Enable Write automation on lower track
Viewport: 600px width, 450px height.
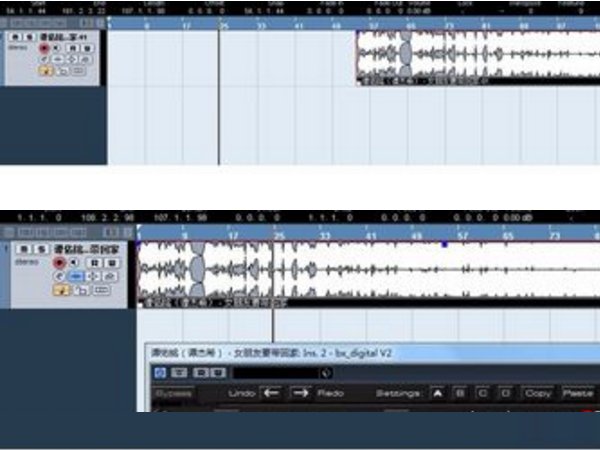click(112, 263)
